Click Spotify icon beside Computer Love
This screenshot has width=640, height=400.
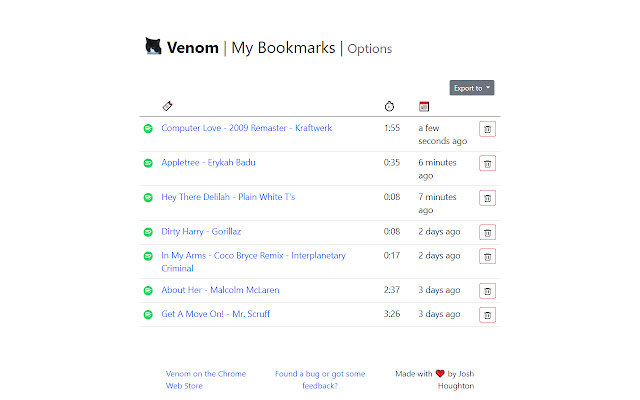[148, 128]
